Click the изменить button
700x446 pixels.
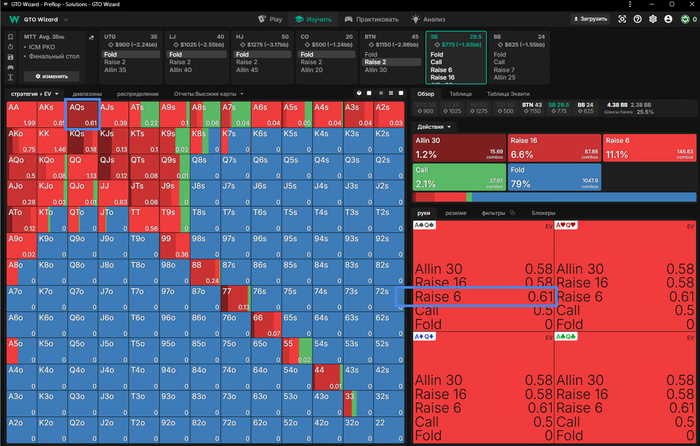coord(52,76)
